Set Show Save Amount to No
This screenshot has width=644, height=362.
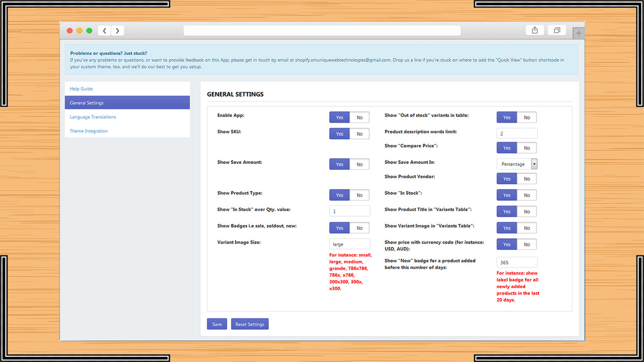click(359, 164)
